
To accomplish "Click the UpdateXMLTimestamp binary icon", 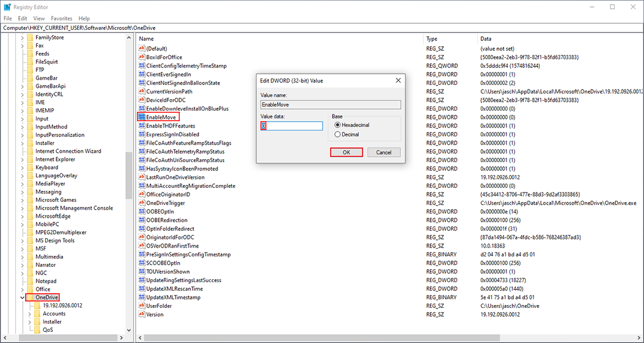I will 142,297.
